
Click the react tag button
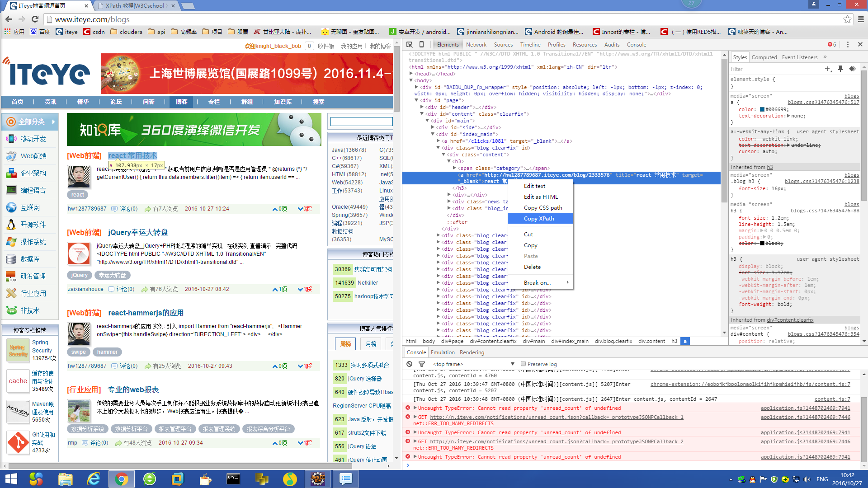(x=77, y=195)
